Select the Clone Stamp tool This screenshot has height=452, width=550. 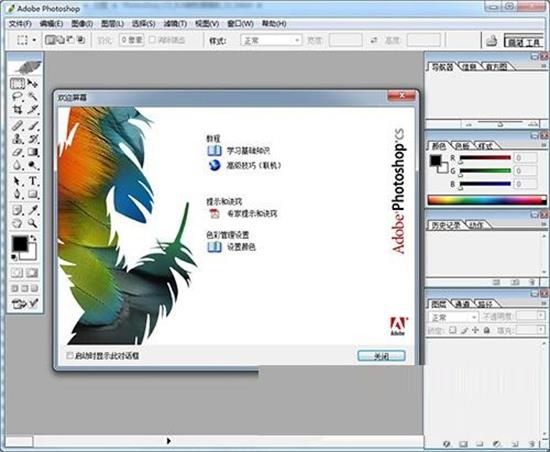(x=17, y=139)
